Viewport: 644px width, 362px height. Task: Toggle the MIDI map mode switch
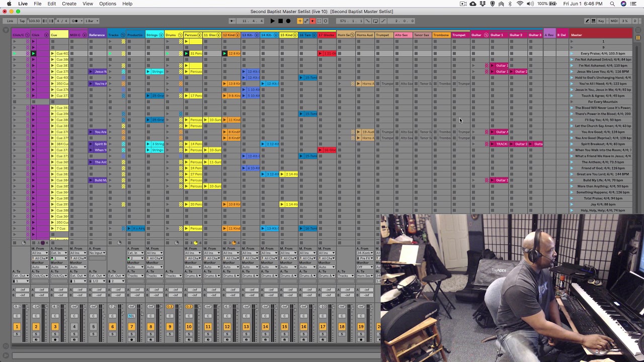point(613,21)
